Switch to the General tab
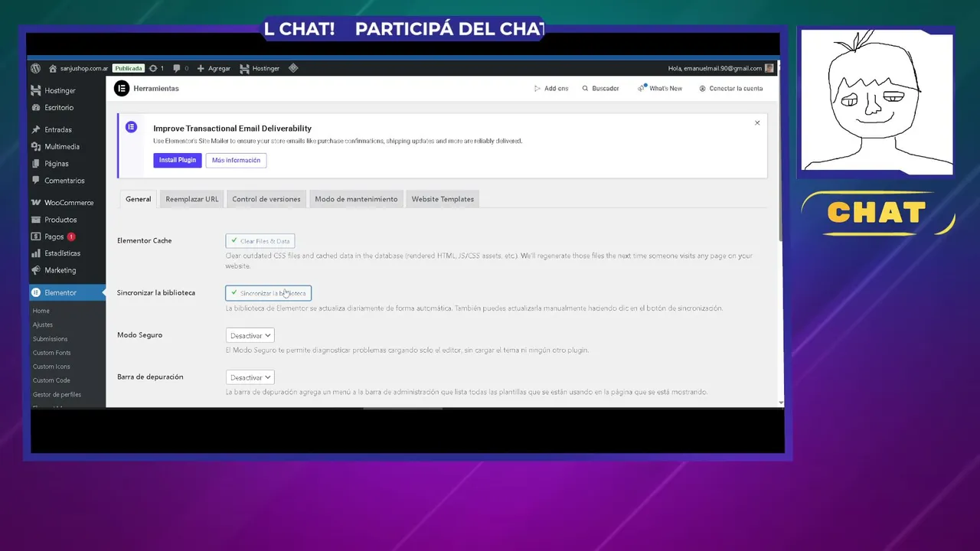 138,199
